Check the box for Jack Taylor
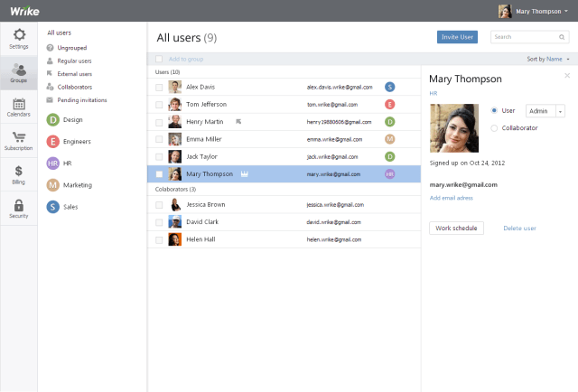578x392 pixels. click(x=159, y=157)
